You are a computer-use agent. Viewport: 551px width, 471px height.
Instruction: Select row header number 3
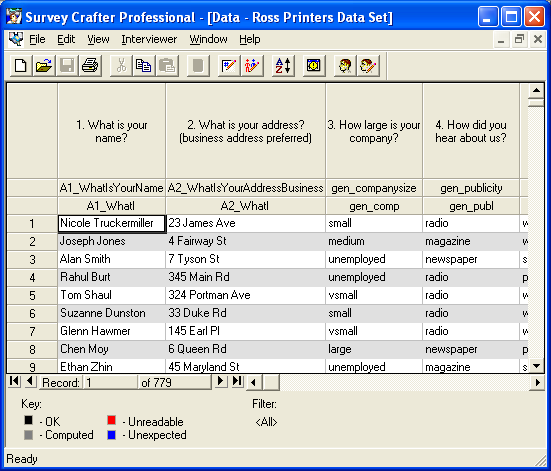(32, 259)
